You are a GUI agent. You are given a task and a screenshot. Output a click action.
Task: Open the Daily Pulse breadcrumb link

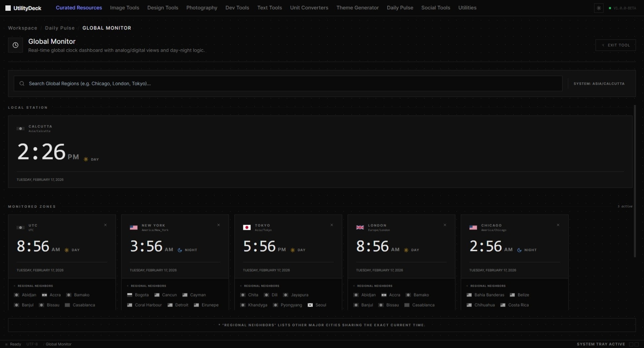[60, 28]
